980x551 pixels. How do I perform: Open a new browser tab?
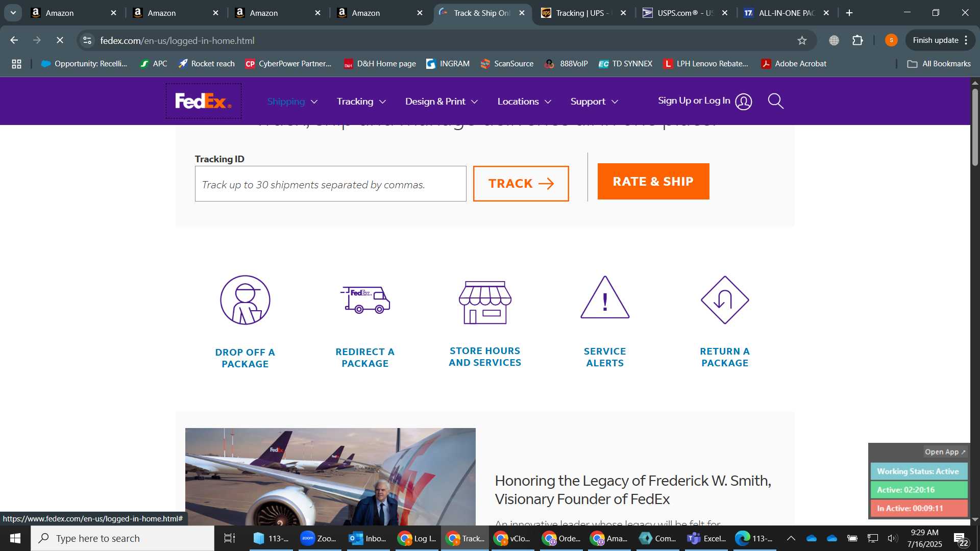tap(849, 13)
